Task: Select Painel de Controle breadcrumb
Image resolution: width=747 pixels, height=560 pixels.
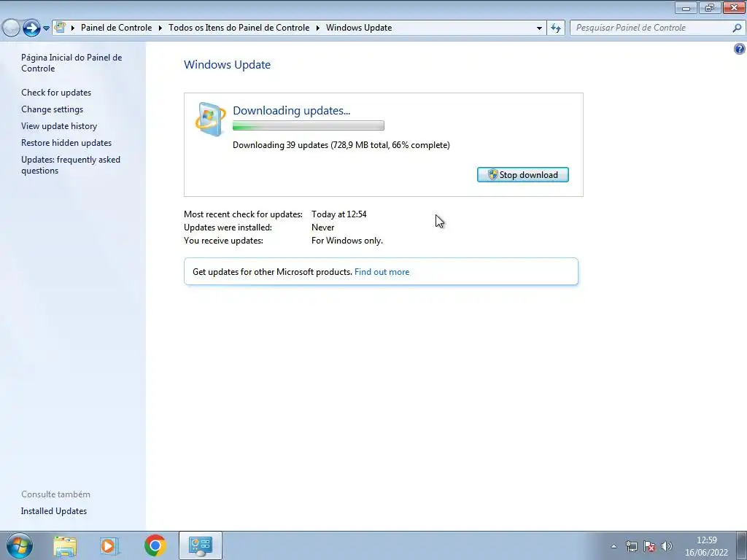Action: coord(116,28)
